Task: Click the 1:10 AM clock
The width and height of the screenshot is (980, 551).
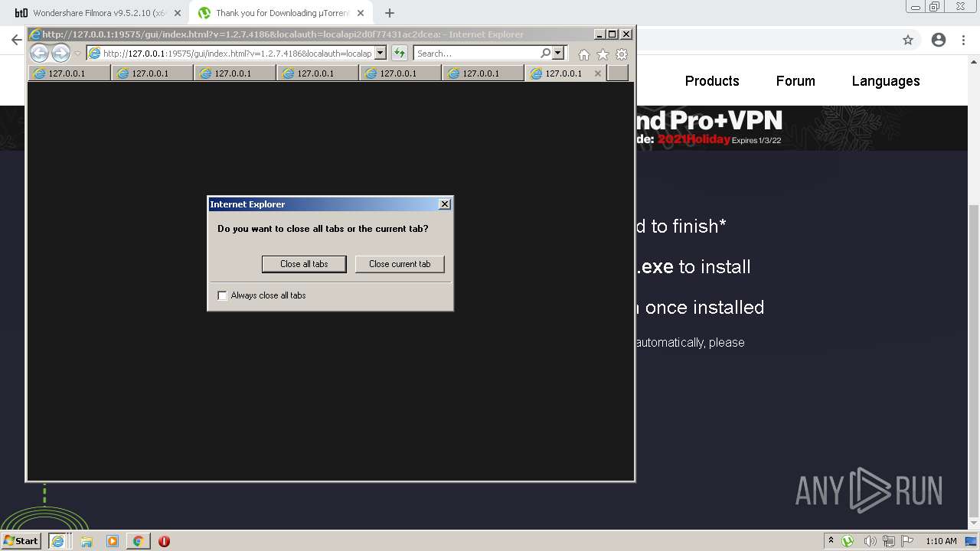Action: pos(941,541)
